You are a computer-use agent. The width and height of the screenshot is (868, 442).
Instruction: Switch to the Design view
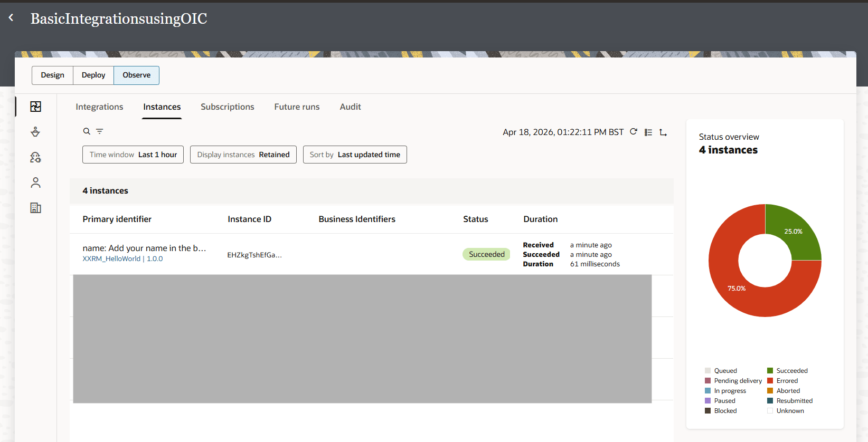pyautogui.click(x=53, y=75)
